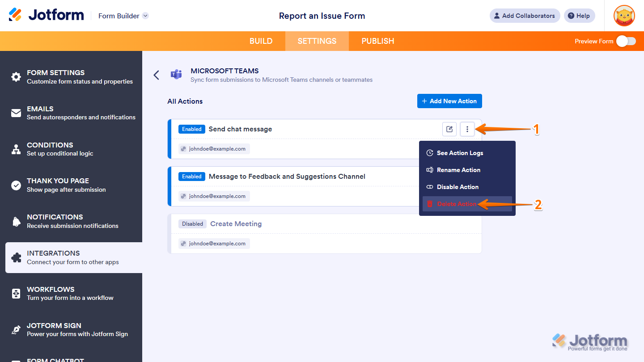Click the Add New Action button
644x362 pixels.
[x=449, y=101]
